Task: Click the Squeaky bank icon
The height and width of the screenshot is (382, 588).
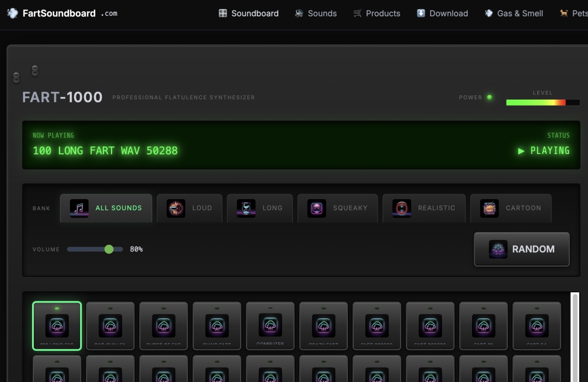Action: (x=317, y=208)
